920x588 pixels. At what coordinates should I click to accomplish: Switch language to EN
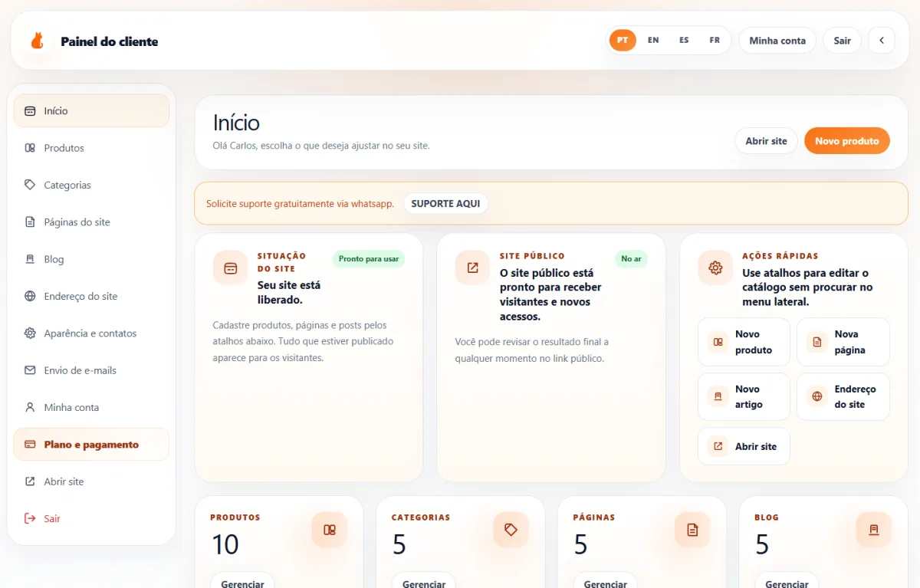653,41
